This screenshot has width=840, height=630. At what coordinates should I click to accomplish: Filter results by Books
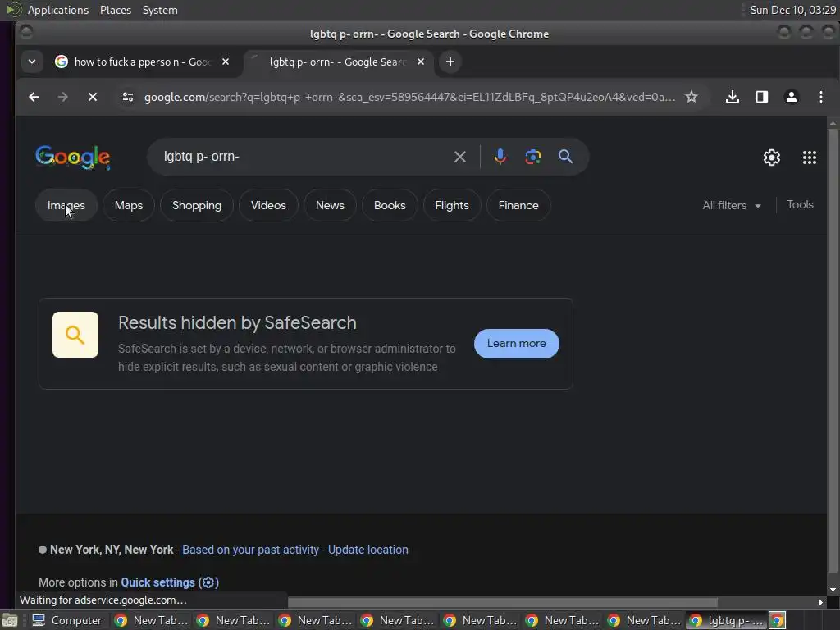390,205
